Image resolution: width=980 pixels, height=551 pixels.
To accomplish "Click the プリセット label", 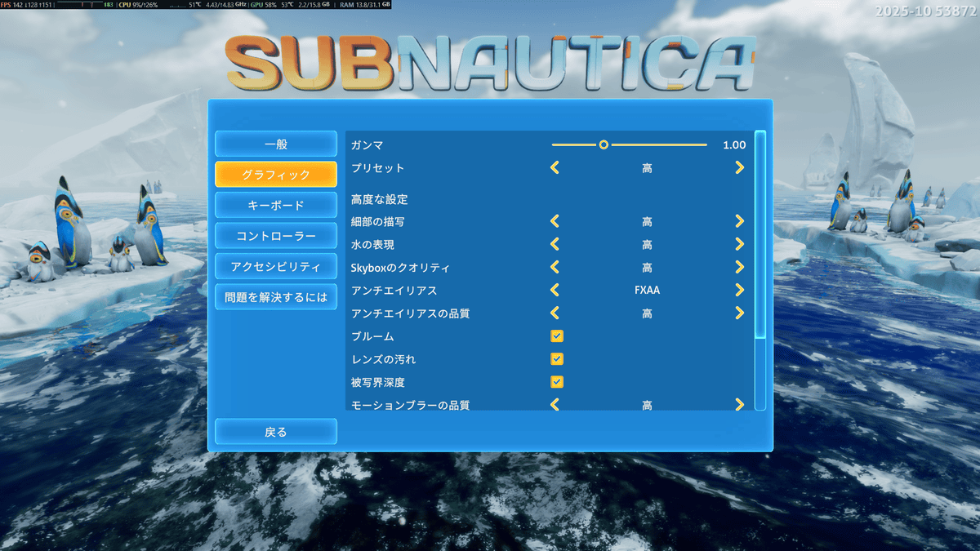I will pyautogui.click(x=377, y=167).
